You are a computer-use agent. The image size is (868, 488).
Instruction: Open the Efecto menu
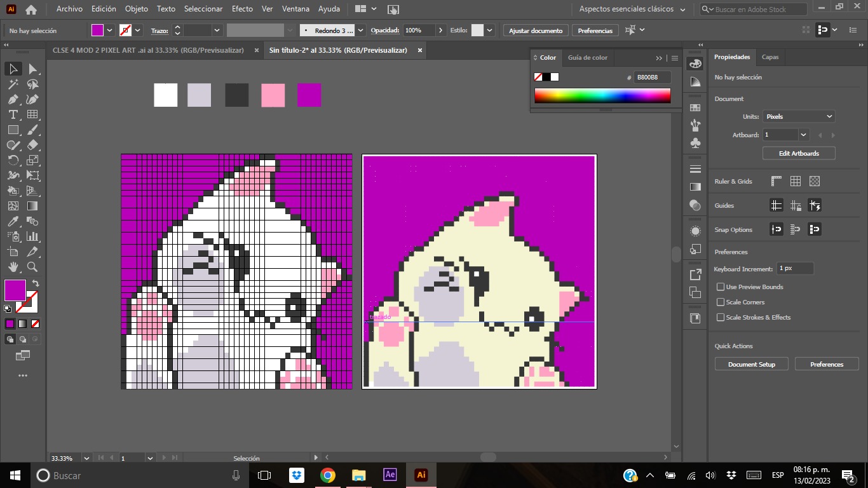tap(242, 9)
